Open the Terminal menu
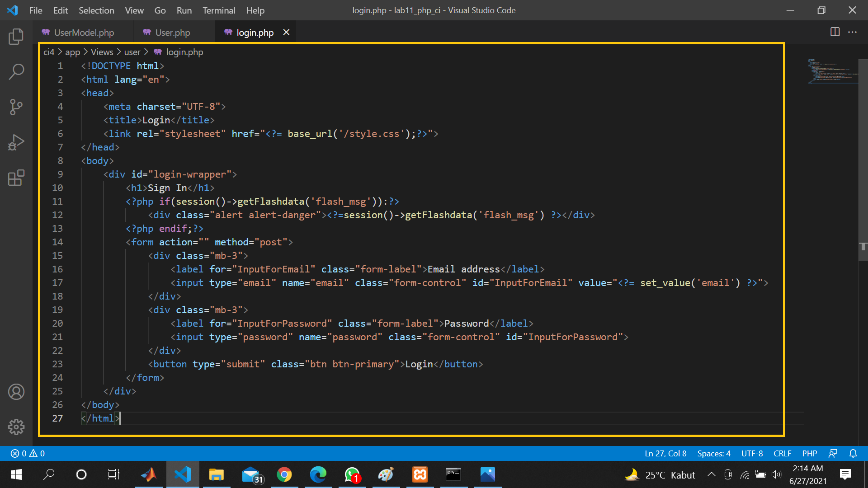The width and height of the screenshot is (868, 488). [219, 10]
